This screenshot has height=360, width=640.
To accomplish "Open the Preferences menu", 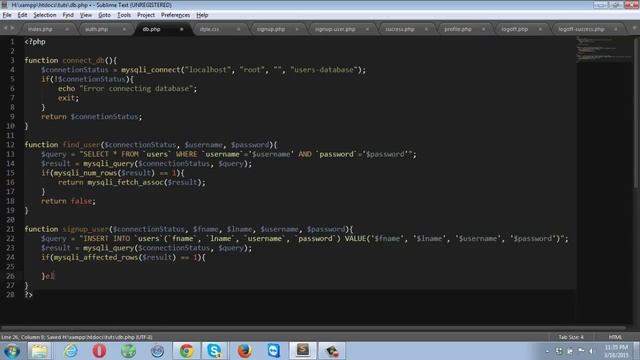I will tap(176, 15).
